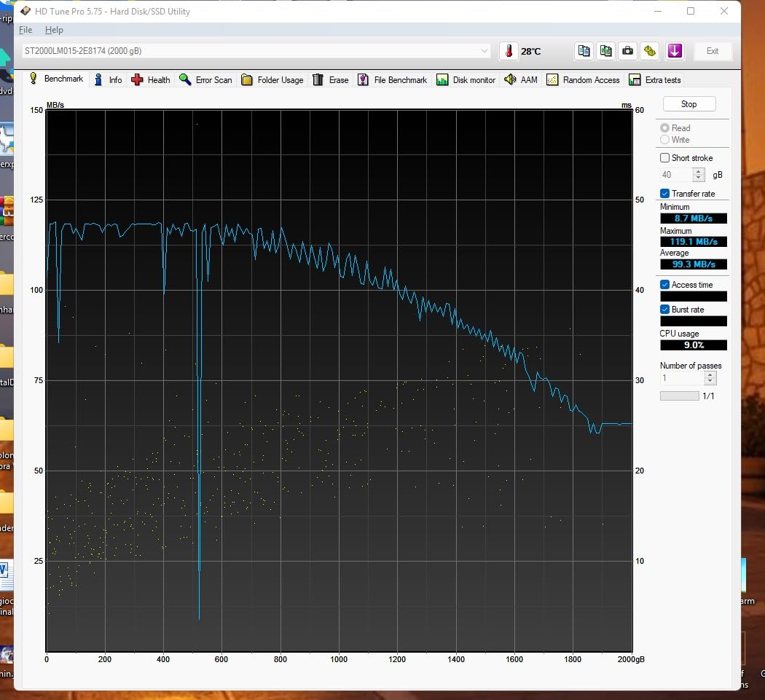The width and height of the screenshot is (765, 700).
Task: Toggle the Burst rate checkbox
Action: pos(664,310)
